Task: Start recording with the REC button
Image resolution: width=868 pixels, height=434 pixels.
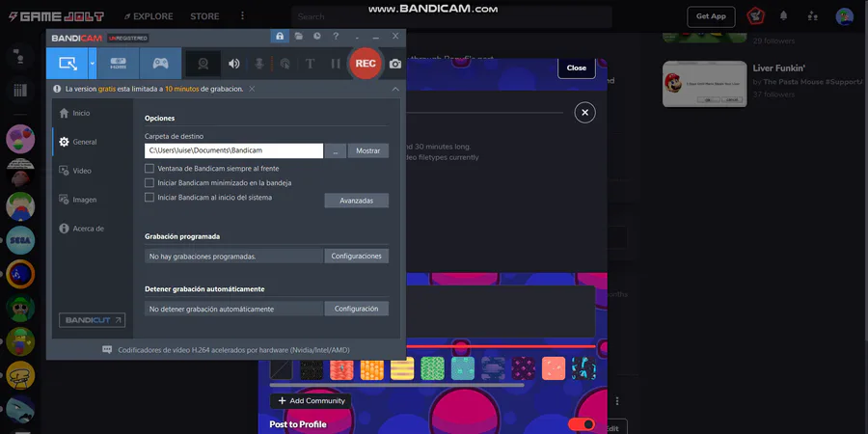Action: tap(366, 64)
